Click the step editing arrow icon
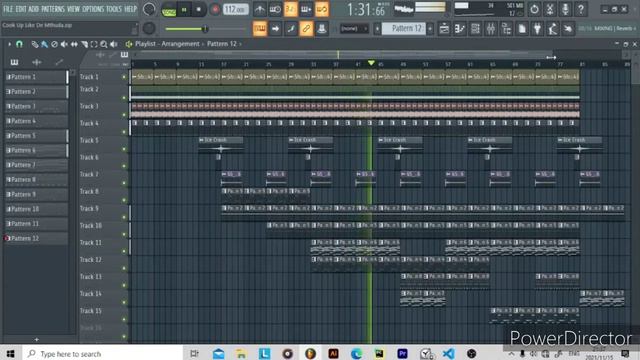 pyautogui.click(x=275, y=29)
